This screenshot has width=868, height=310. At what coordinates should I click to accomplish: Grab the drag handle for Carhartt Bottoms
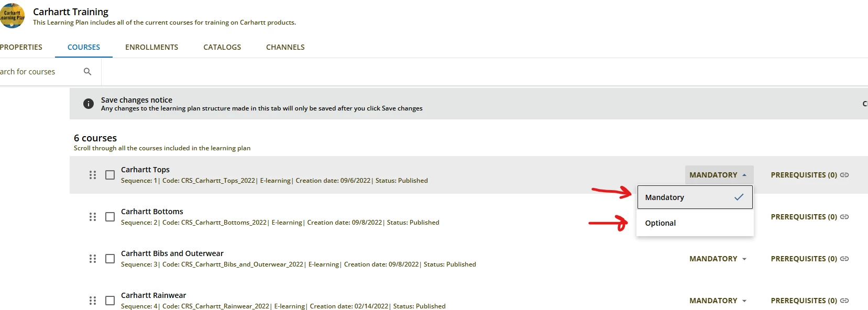(93, 217)
